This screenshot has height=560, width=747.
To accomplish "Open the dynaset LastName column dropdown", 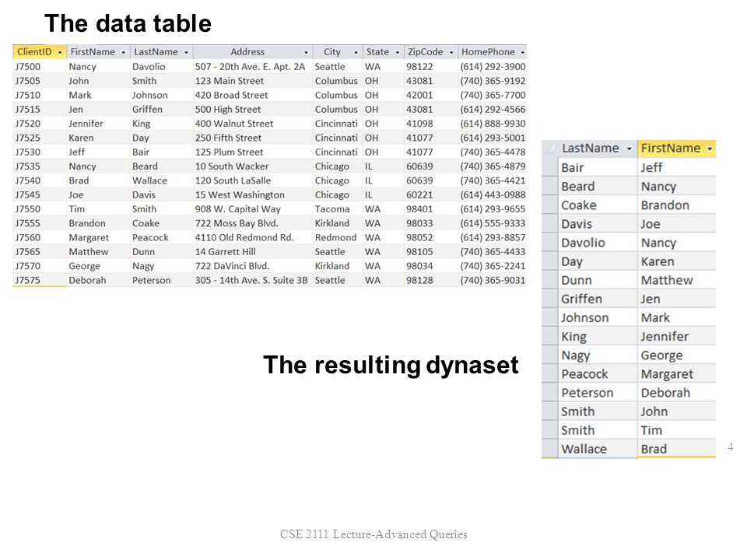I will tap(629, 149).
